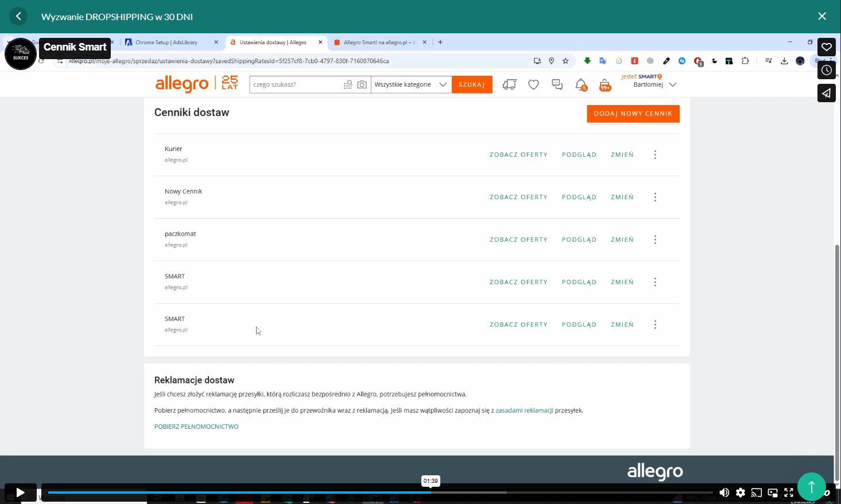Toggle fullscreen video mode

(x=789, y=493)
